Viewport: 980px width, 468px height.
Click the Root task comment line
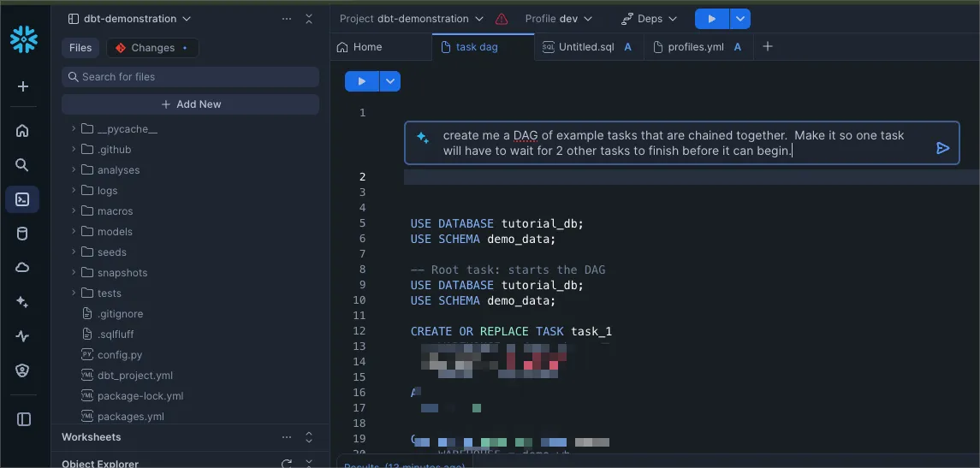(508, 270)
